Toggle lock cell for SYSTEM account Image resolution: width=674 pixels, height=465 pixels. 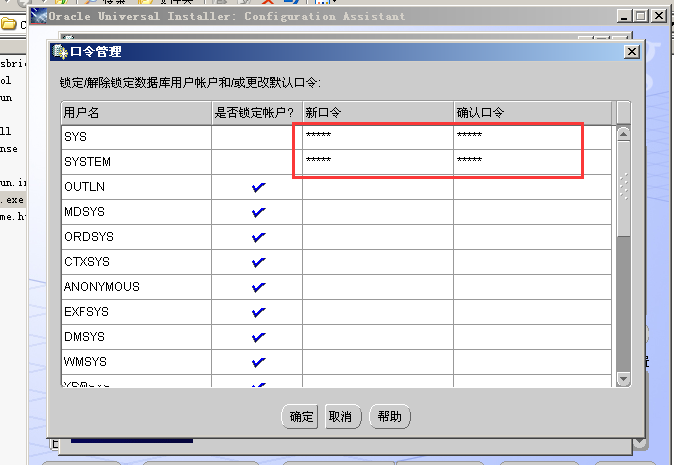tap(257, 162)
